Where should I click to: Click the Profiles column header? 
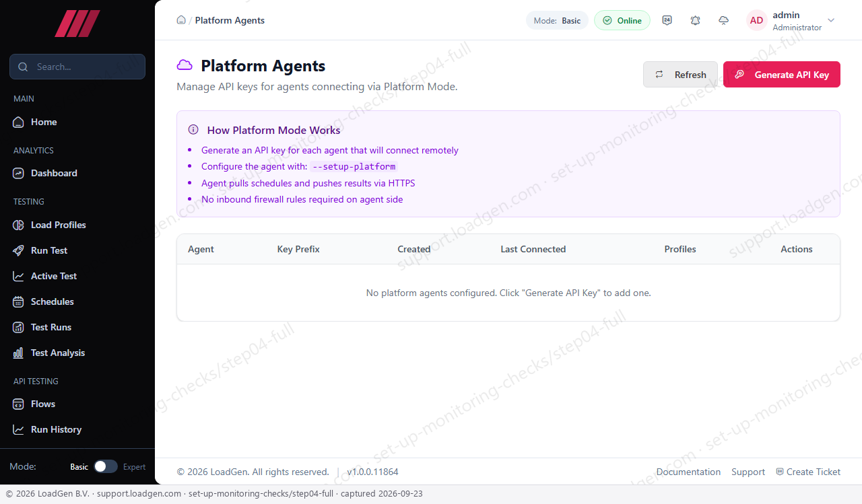[680, 249]
